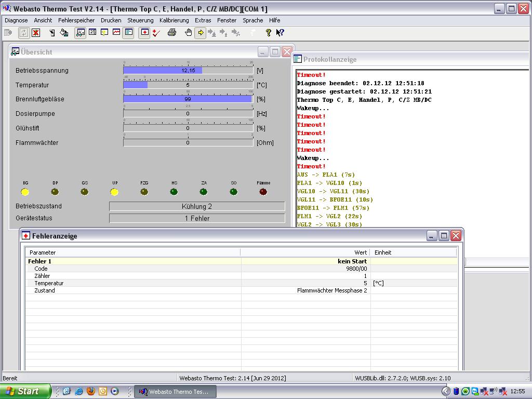Click the TeamViewer system tray icon
Image resolution: width=532 pixels, height=399 pixels.
coord(475,391)
